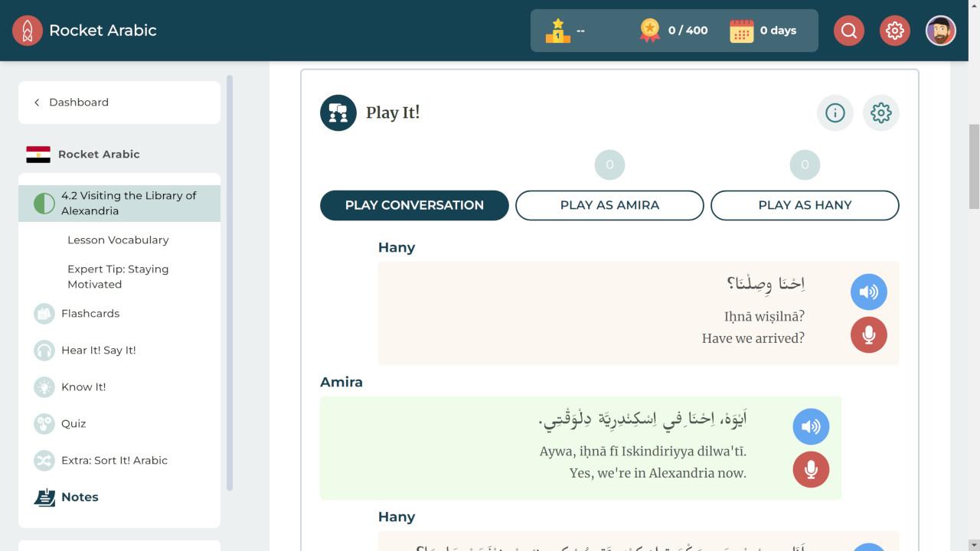980x551 pixels.
Task: Click the score circle above Play as Hany
Action: (x=805, y=165)
